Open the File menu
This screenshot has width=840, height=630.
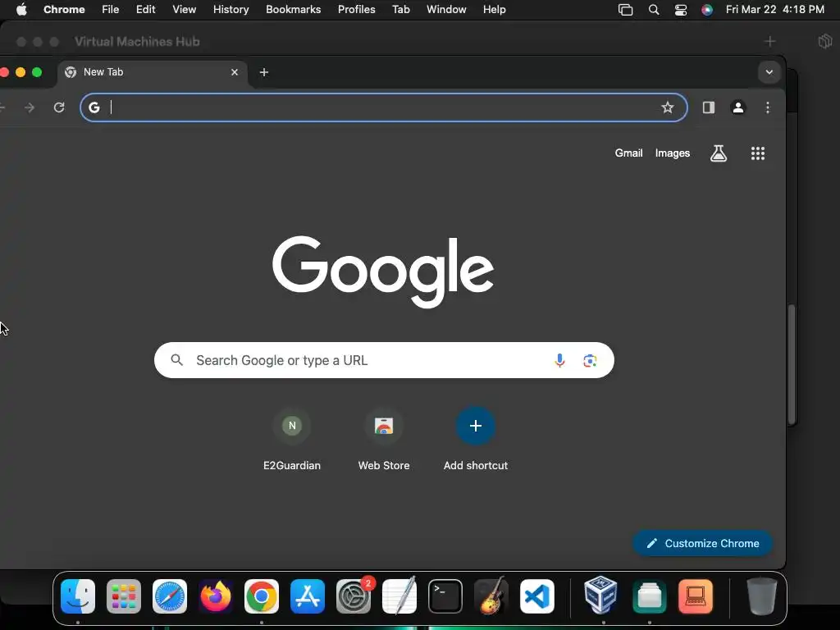click(111, 10)
